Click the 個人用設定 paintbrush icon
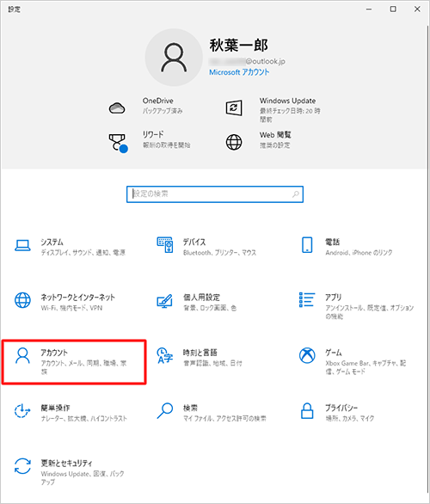Viewport: 430px width, 504px height. 165,301
